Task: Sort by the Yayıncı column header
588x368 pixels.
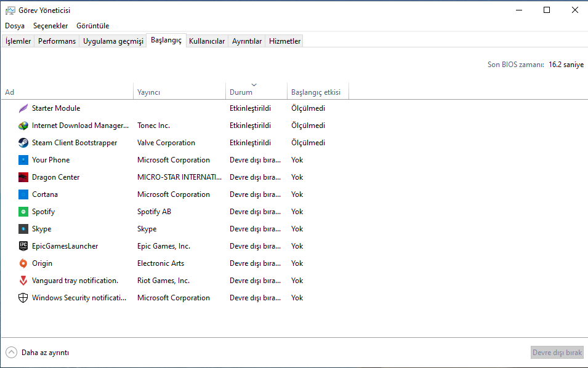Action: [x=179, y=92]
